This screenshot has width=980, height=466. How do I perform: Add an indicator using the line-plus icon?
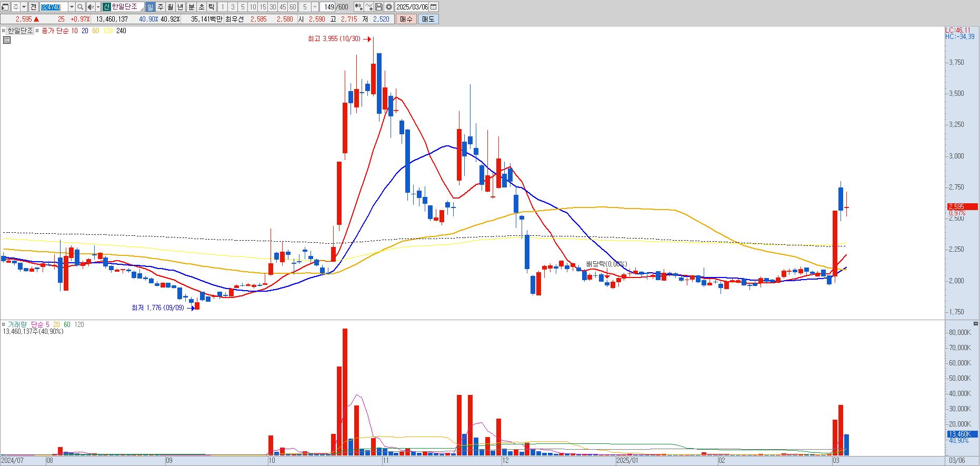pyautogui.click(x=369, y=7)
